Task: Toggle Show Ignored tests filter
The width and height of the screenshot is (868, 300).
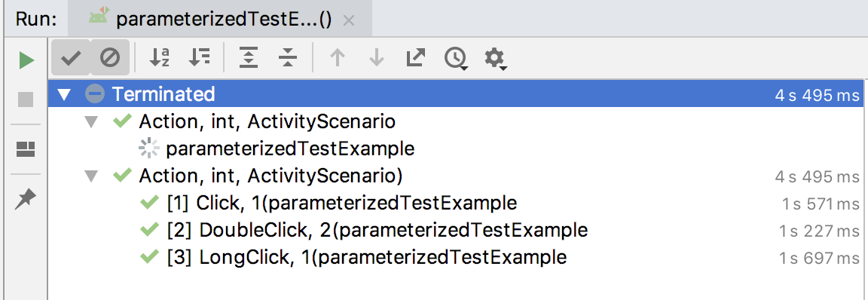Action: point(109,57)
